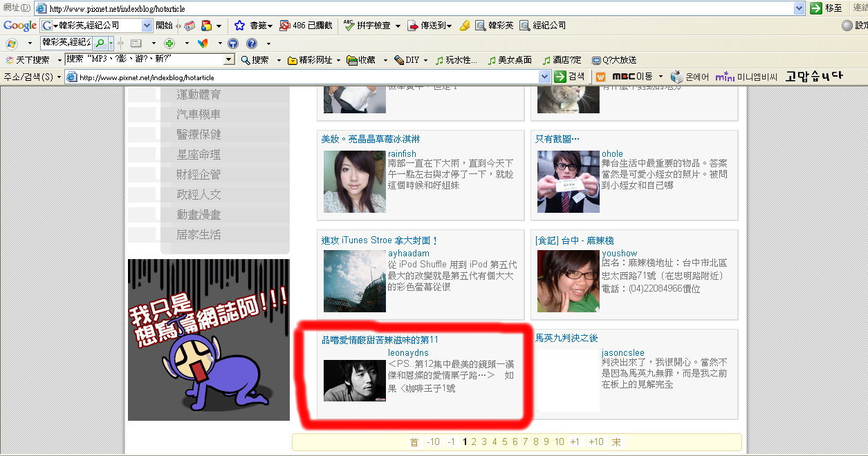
Task: Click the 검색 green arrow search button
Action: coord(570,77)
